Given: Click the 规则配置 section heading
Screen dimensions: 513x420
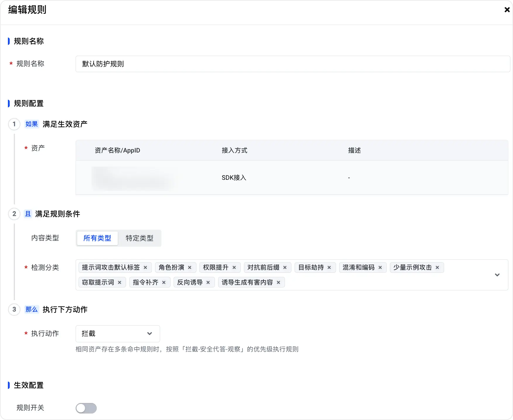Looking at the screenshot, I should point(29,104).
